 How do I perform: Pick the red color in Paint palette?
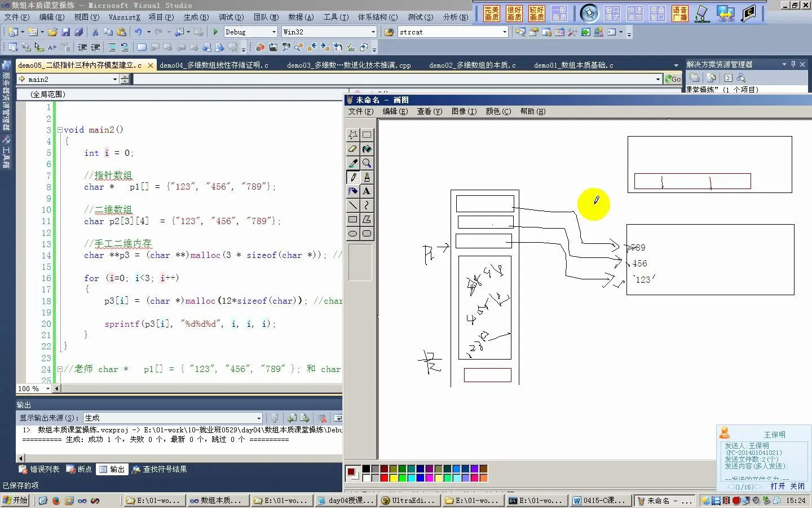[385, 478]
